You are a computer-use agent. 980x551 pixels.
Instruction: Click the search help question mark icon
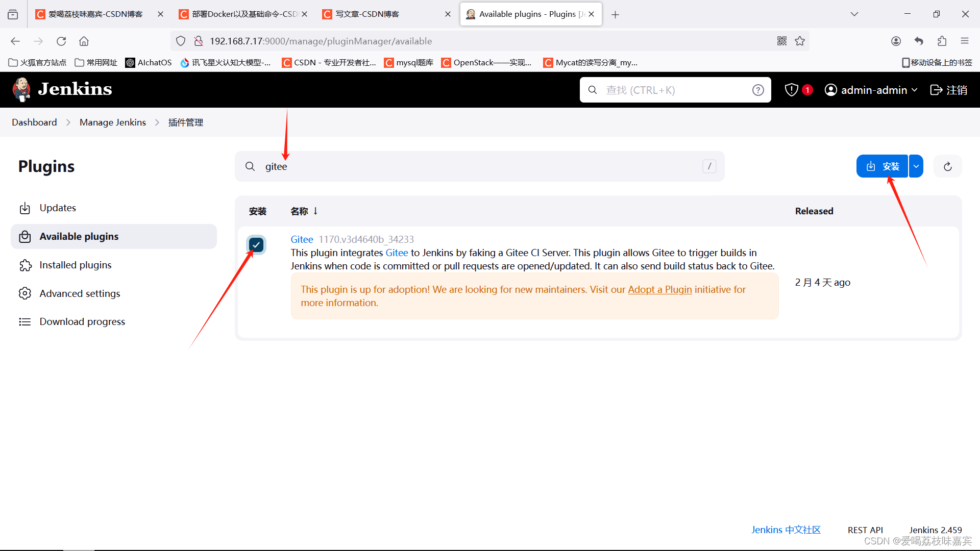pyautogui.click(x=758, y=90)
